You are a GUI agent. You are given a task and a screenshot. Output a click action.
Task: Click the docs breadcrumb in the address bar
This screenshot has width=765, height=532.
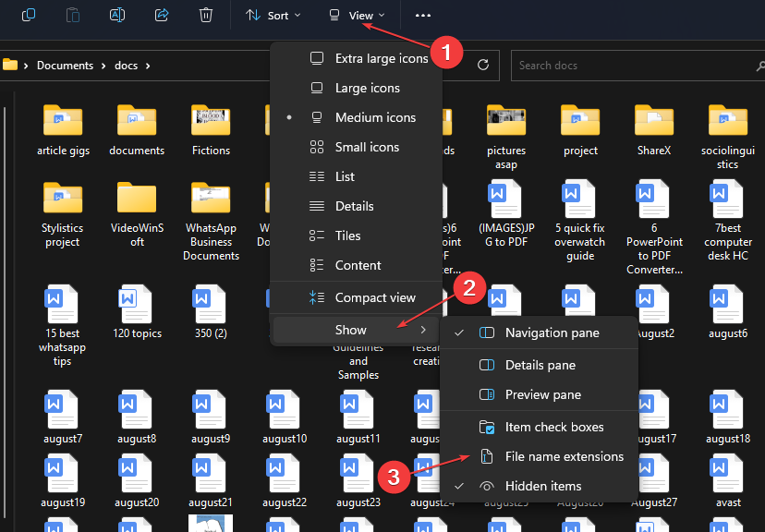[x=126, y=65]
